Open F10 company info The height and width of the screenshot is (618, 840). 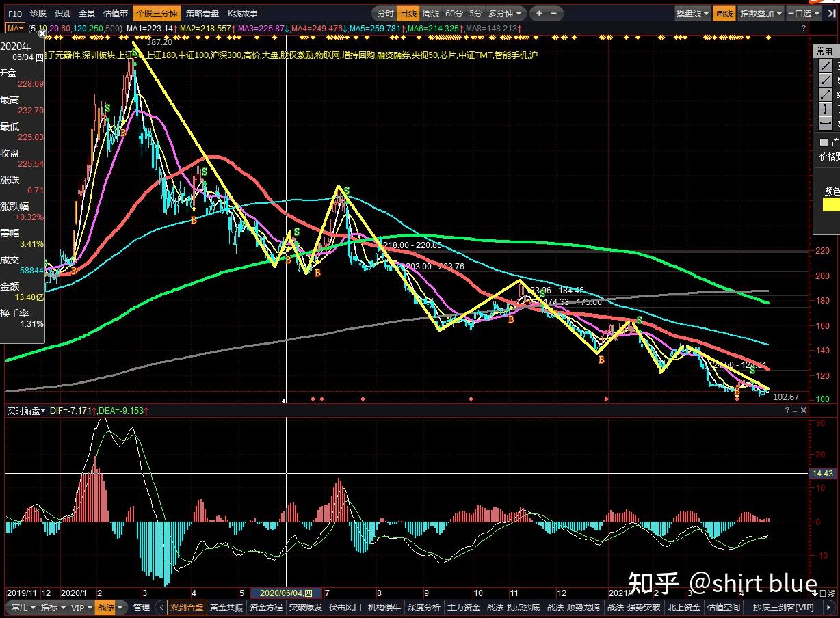(x=15, y=13)
